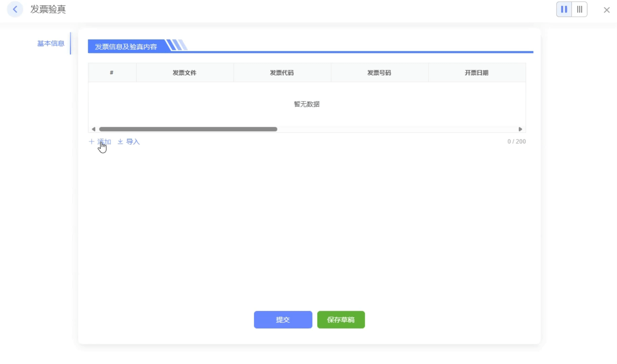Switch to the three-column layout view
Image resolution: width=617 pixels, height=364 pixels.
coord(579,9)
